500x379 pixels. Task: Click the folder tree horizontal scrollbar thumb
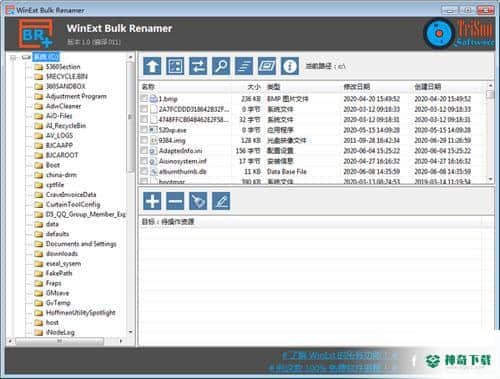click(59, 341)
